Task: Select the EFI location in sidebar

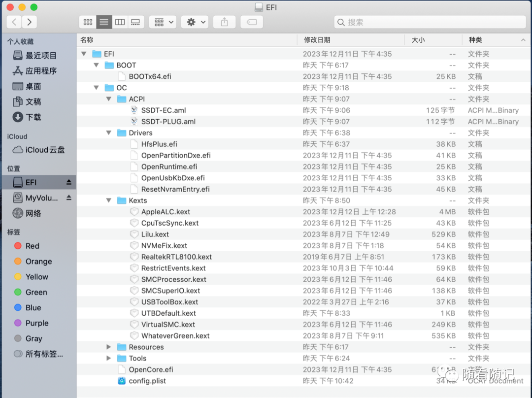Action: (39, 182)
